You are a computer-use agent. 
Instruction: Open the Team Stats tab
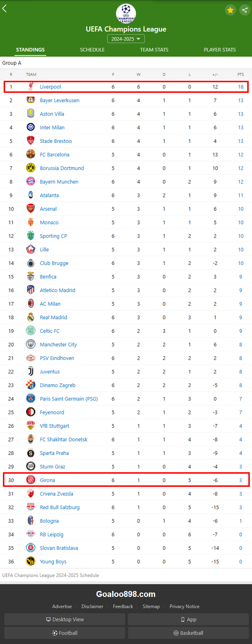point(154,50)
